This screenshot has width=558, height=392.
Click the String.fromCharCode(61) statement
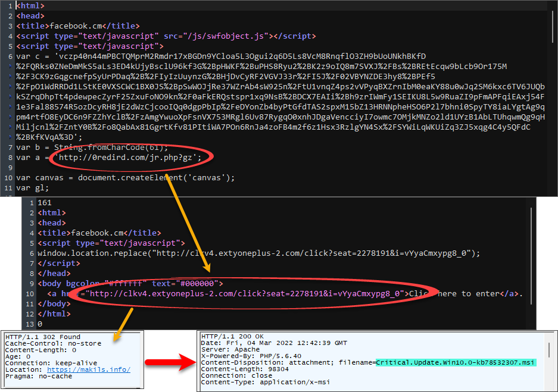[x=111, y=148]
